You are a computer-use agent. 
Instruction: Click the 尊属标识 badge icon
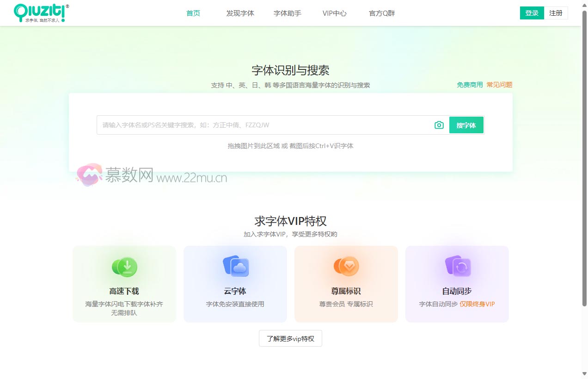click(x=346, y=266)
